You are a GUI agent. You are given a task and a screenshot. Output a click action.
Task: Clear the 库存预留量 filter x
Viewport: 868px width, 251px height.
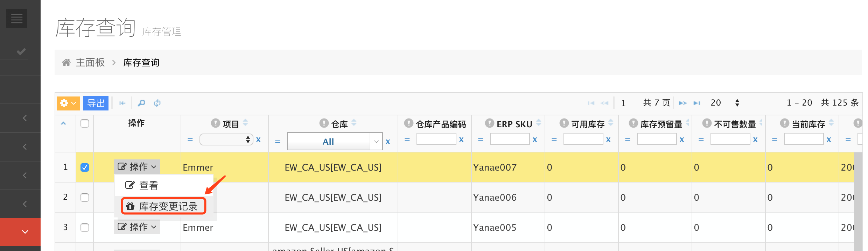pyautogui.click(x=682, y=139)
